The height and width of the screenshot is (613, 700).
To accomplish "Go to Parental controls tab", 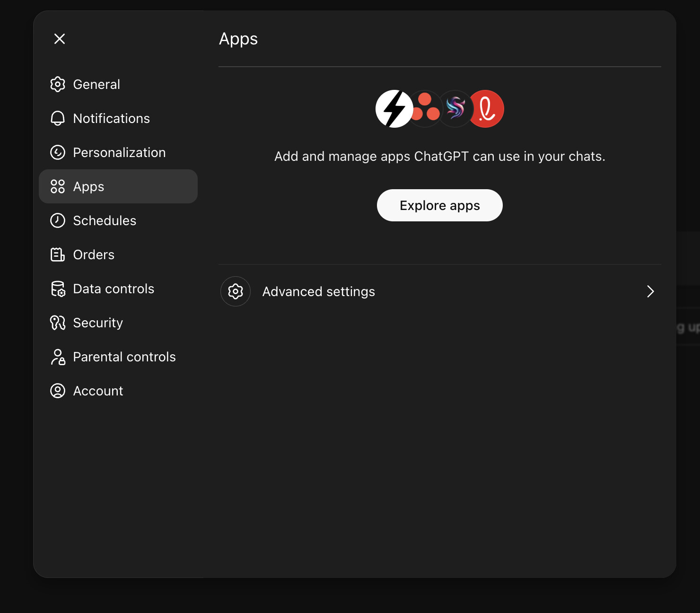I will pyautogui.click(x=118, y=357).
